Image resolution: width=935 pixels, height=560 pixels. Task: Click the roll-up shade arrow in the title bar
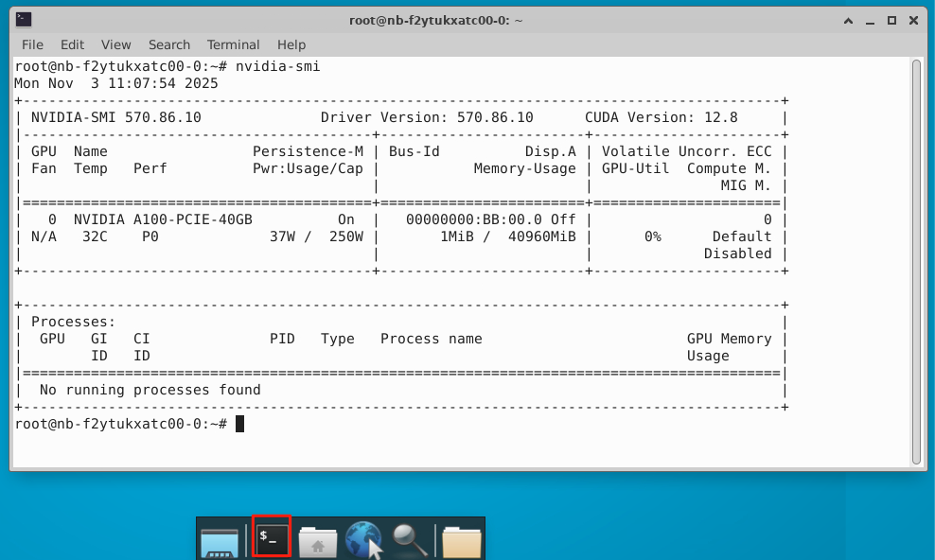(x=849, y=19)
